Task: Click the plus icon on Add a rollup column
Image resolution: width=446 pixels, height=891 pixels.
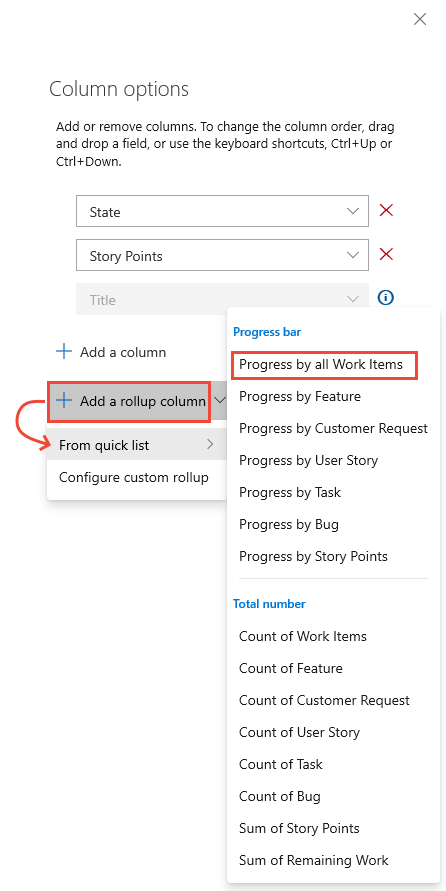Action: [x=64, y=401]
